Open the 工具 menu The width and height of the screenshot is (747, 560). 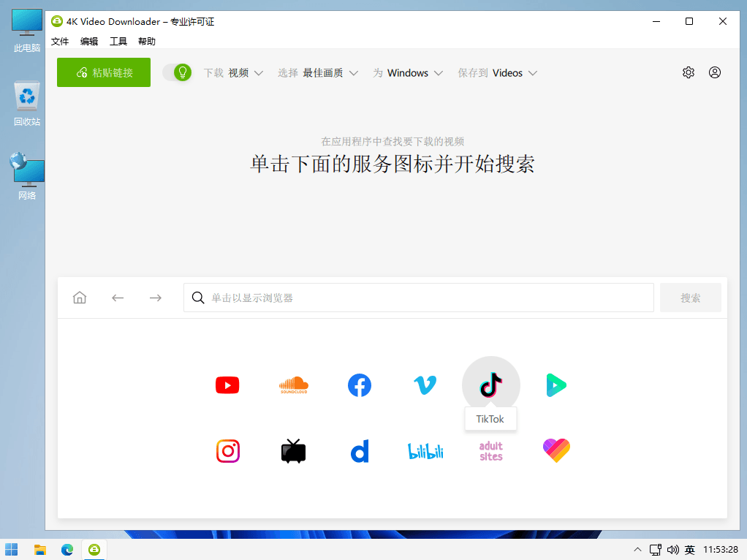pyautogui.click(x=118, y=41)
